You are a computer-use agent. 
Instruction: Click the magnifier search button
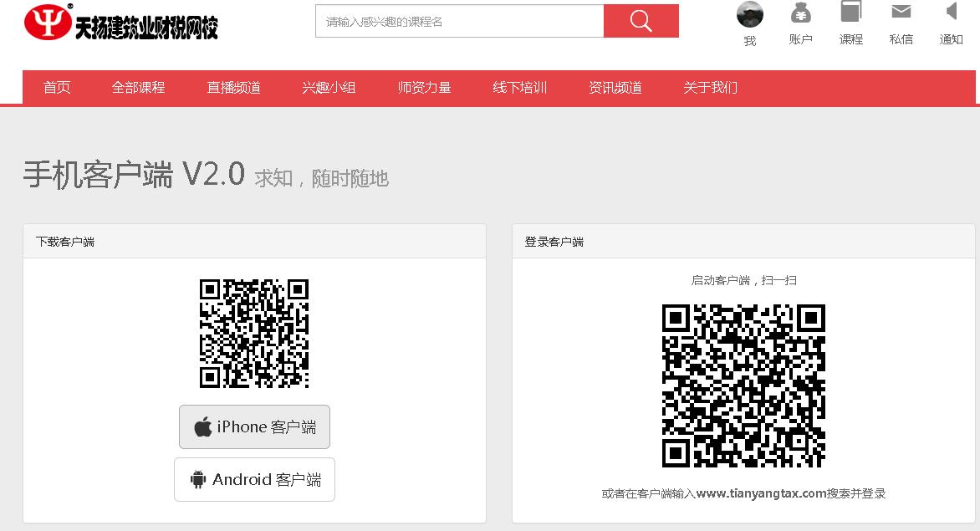tap(641, 21)
